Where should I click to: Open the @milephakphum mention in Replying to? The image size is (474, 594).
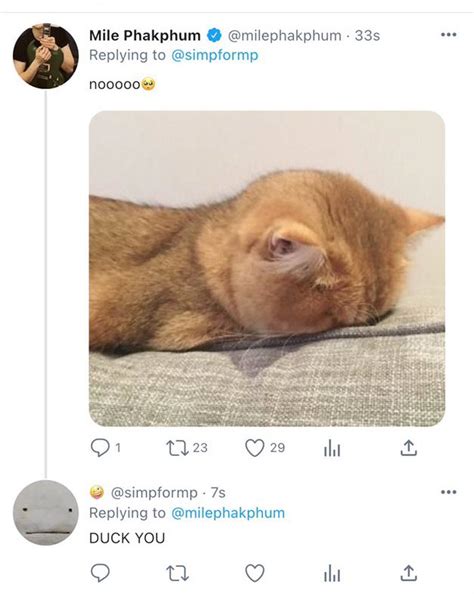point(228,513)
